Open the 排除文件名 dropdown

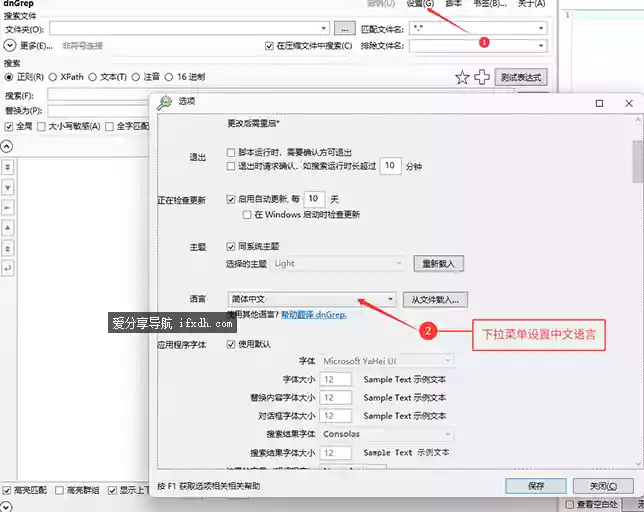[541, 46]
